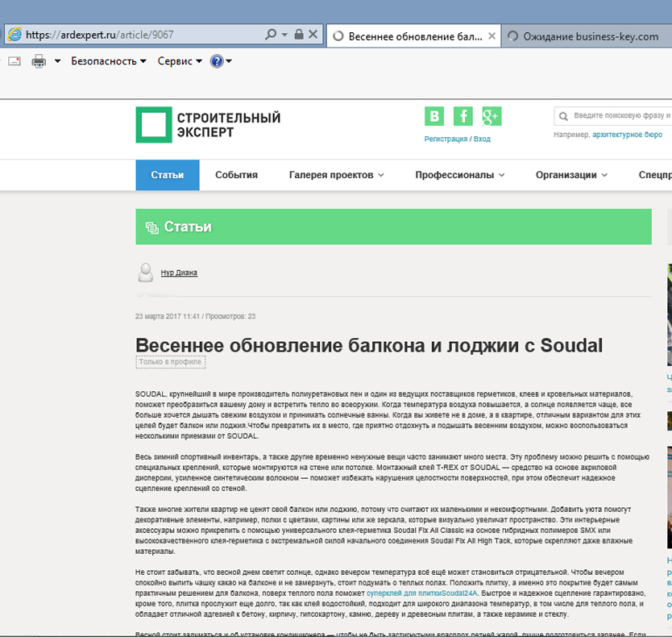Open the Сервис menu
This screenshot has width=672, height=637.
(180, 61)
